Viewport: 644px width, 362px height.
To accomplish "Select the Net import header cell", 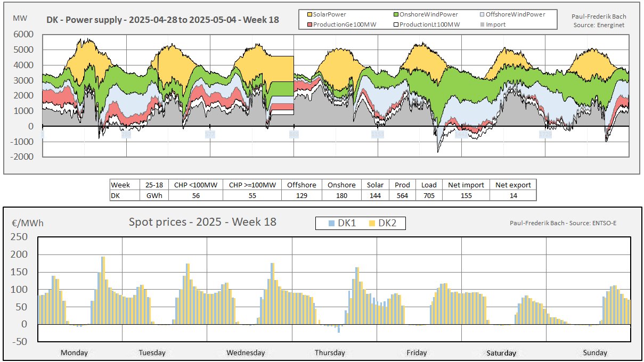I will pyautogui.click(x=465, y=185).
